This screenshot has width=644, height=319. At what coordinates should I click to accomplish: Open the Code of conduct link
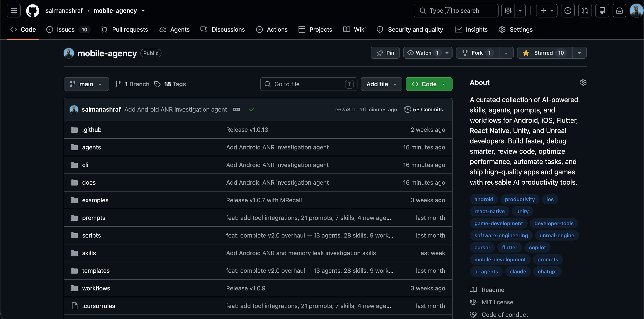[x=499, y=315]
